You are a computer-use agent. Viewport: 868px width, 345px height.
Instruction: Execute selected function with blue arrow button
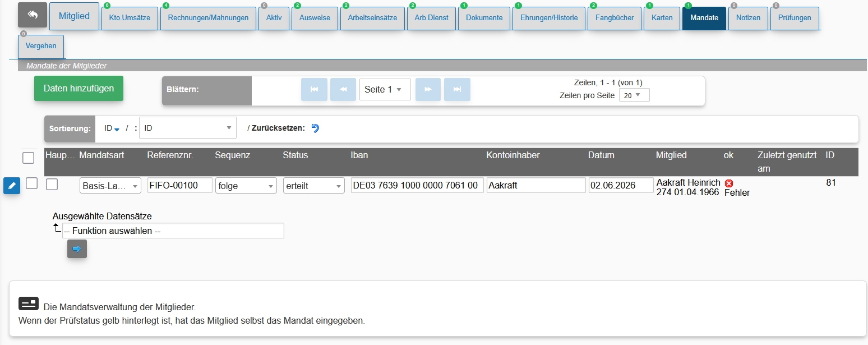click(77, 249)
